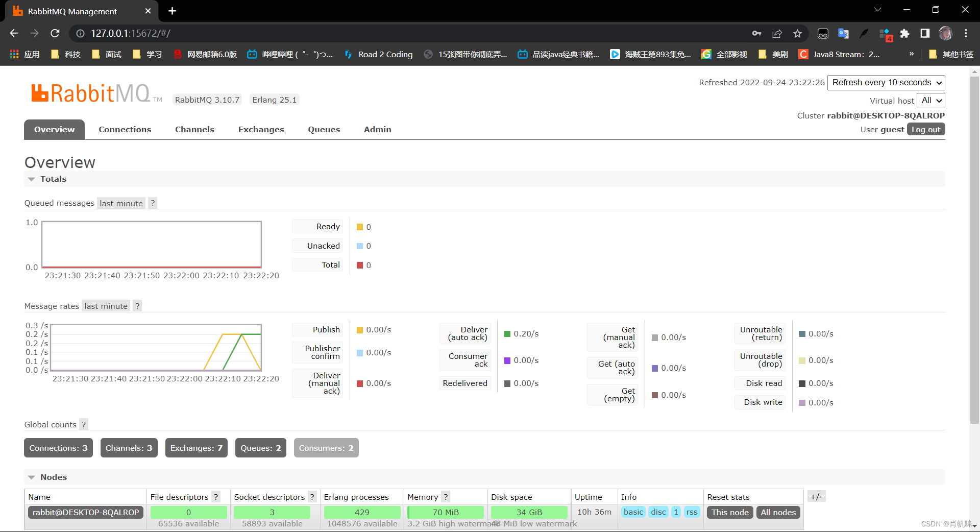
Task: Select the Overview tab
Action: [x=55, y=130]
